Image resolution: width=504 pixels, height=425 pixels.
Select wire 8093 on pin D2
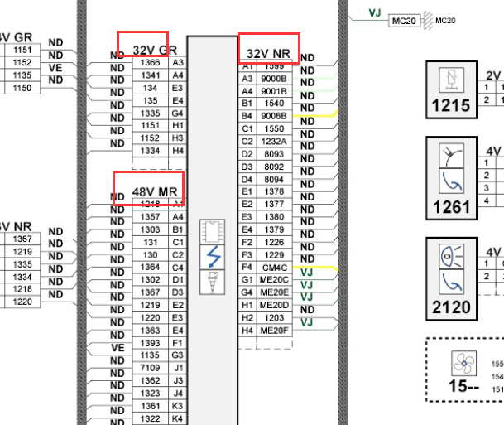[x=274, y=154]
